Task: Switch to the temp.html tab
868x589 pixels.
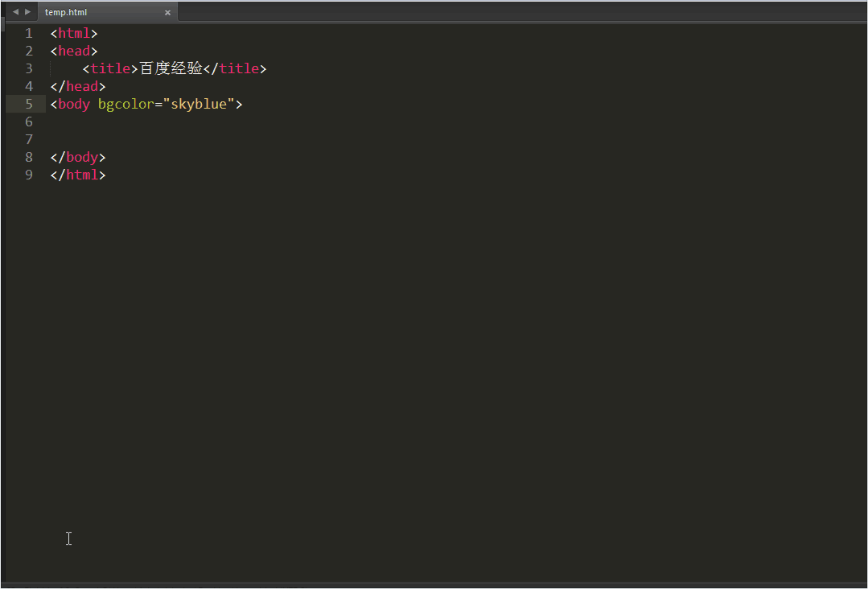Action: (107, 12)
